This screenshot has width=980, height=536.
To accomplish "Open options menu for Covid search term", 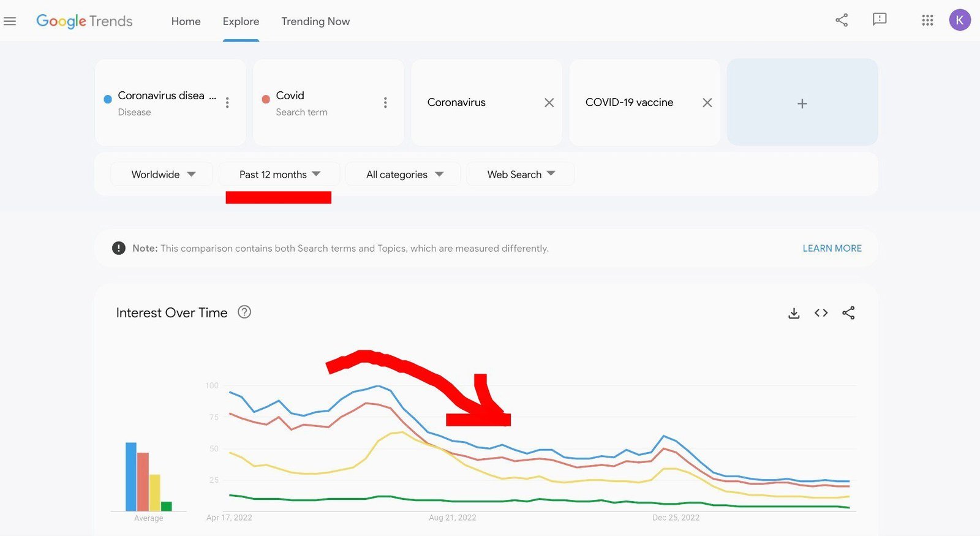I will 385,103.
